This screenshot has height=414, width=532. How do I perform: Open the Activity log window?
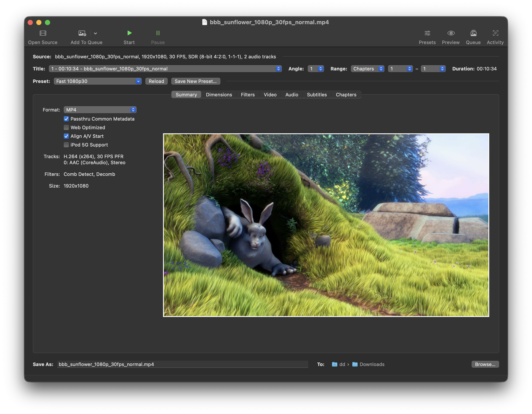(495, 33)
